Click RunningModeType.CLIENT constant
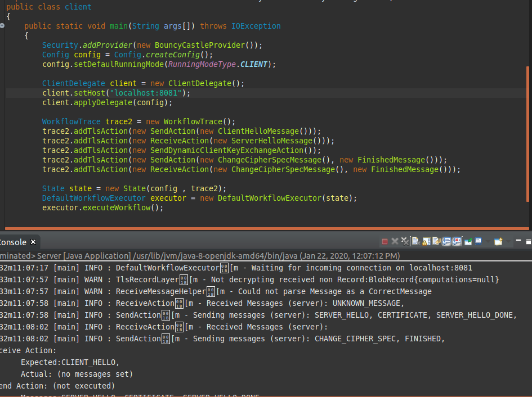This screenshot has height=397, width=532. click(218, 65)
